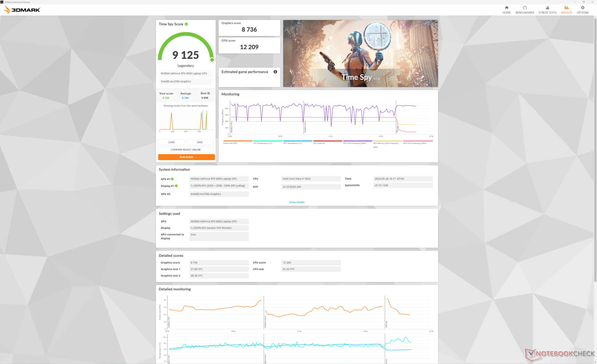Switch to the Results tab
The height and width of the screenshot is (364, 597).
(566, 9)
